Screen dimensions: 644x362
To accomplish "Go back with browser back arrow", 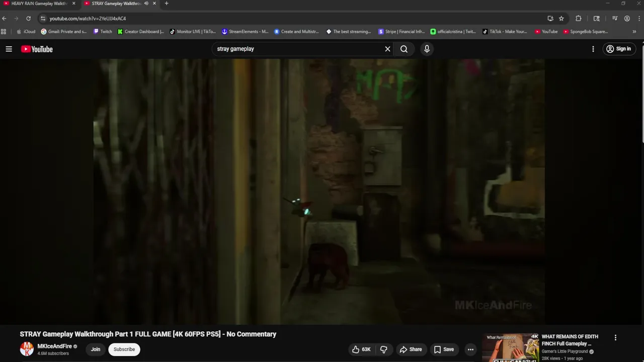I will pyautogui.click(x=4, y=19).
